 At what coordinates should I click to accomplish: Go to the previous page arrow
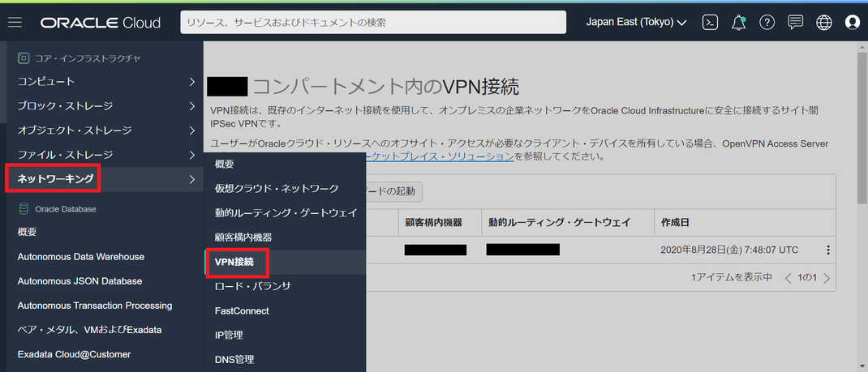coord(789,278)
